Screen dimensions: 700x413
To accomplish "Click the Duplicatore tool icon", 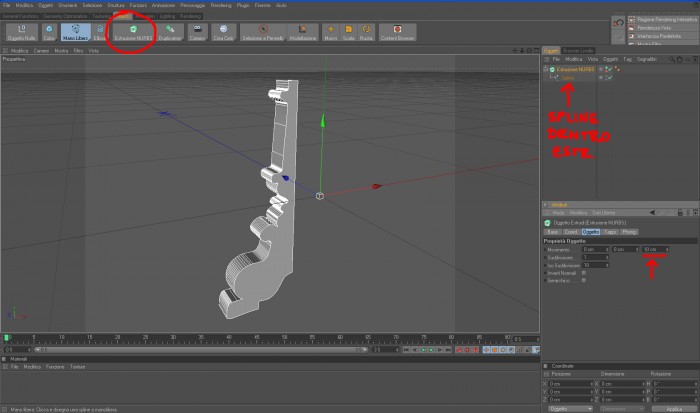I will point(170,29).
